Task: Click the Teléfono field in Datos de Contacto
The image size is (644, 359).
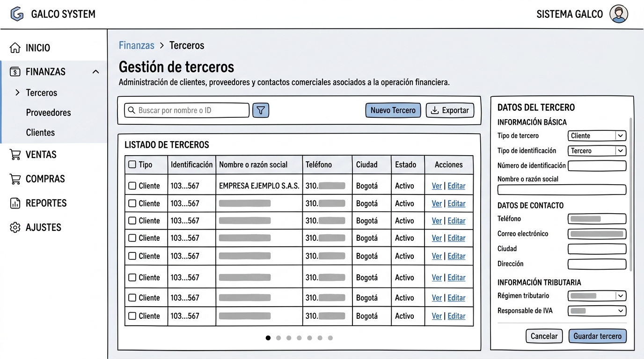Action: [x=597, y=219]
